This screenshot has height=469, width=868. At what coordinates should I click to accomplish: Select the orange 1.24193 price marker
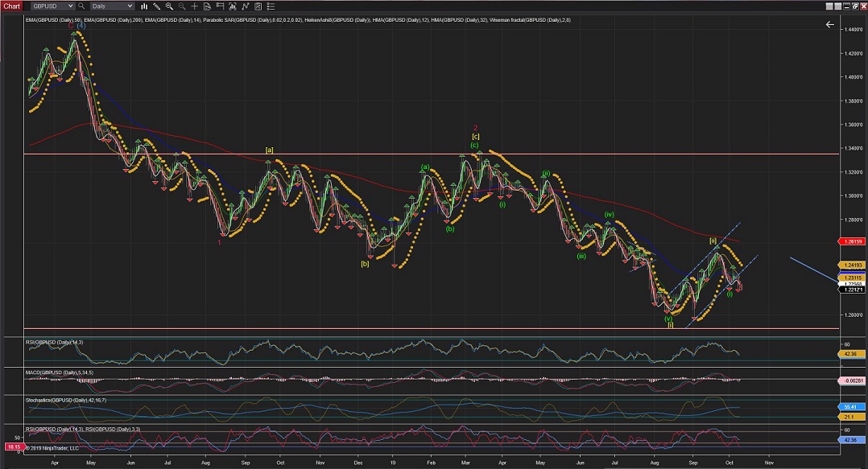pos(851,265)
